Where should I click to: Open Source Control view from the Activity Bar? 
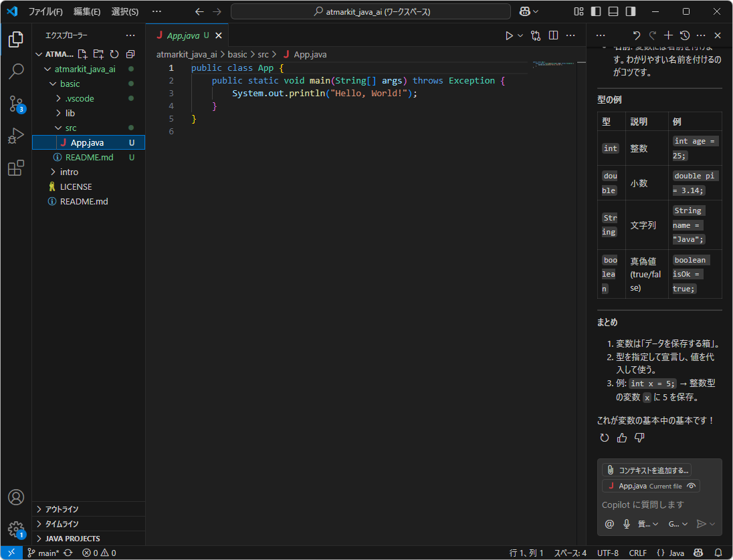15,104
